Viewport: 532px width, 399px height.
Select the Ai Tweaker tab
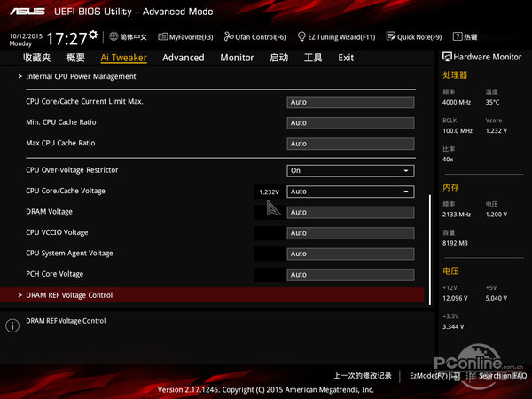pyautogui.click(x=124, y=58)
